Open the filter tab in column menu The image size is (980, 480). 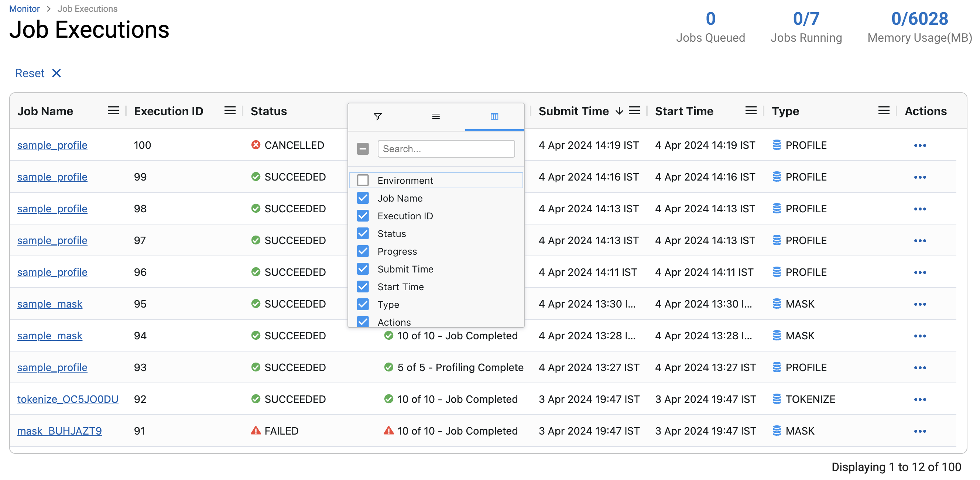377,116
